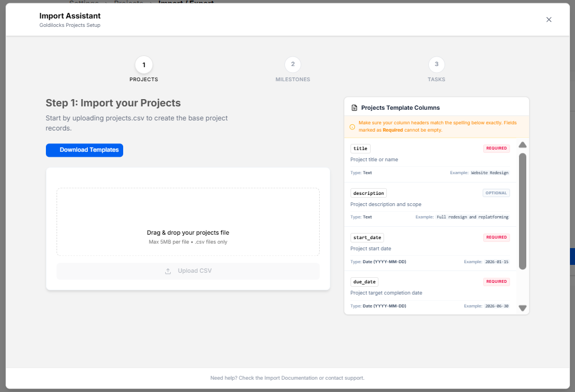Click the 'Website Redesign' example value
575x392 pixels.
[x=489, y=172]
